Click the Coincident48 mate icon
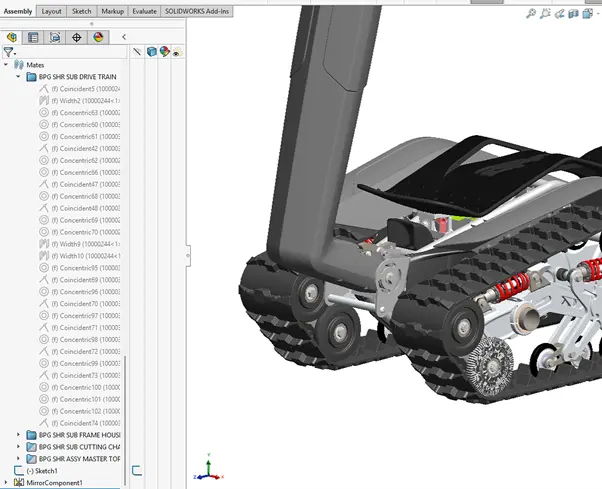This screenshot has height=489, width=602. coord(44,208)
